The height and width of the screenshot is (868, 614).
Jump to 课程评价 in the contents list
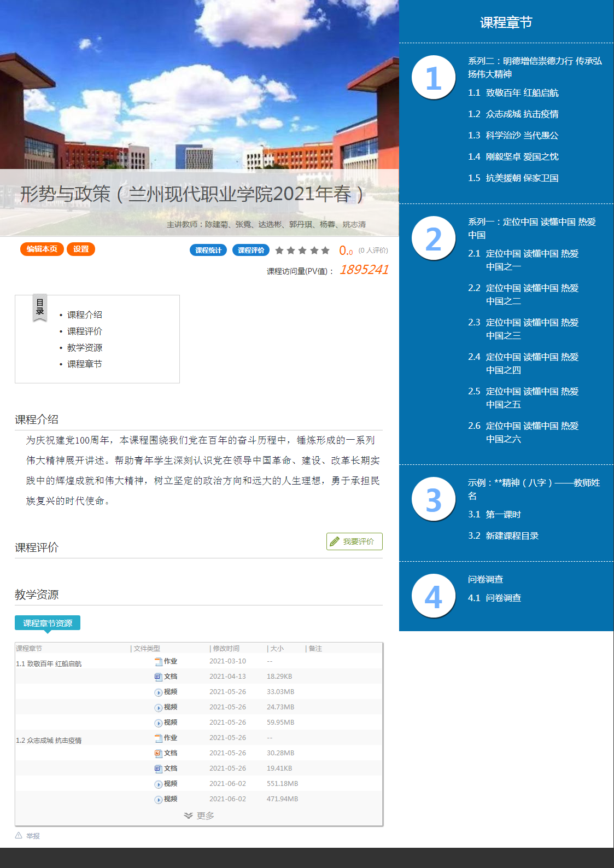tap(85, 331)
